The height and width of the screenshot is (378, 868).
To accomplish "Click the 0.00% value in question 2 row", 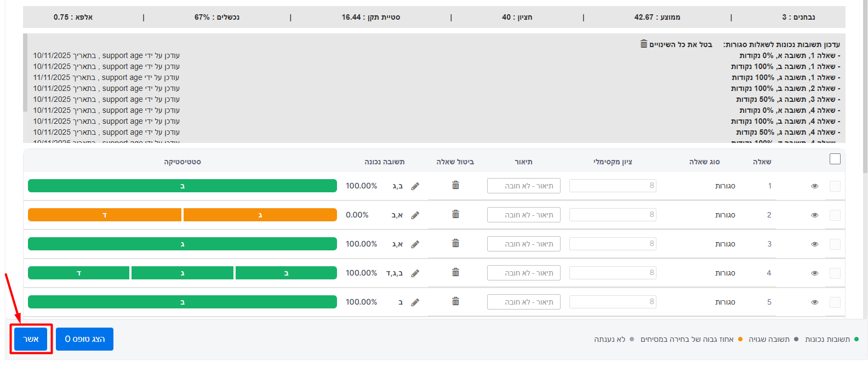I will pyautogui.click(x=357, y=215).
